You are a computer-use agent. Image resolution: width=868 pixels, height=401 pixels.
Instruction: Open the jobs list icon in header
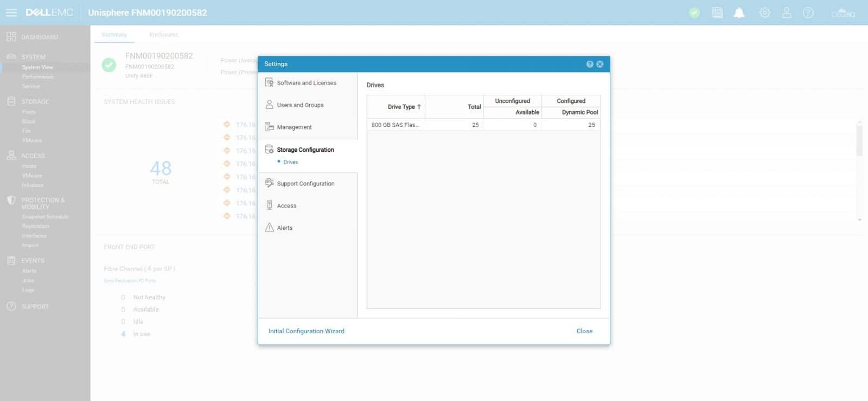point(717,12)
